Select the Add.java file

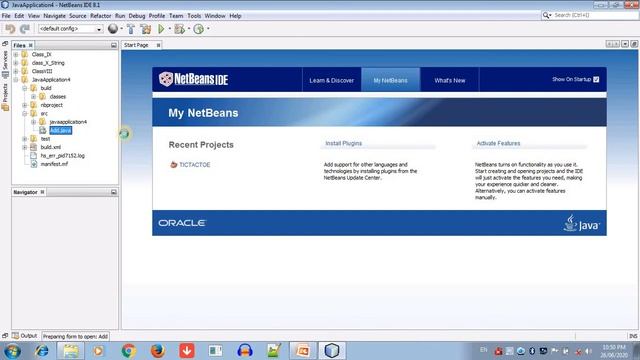point(60,130)
